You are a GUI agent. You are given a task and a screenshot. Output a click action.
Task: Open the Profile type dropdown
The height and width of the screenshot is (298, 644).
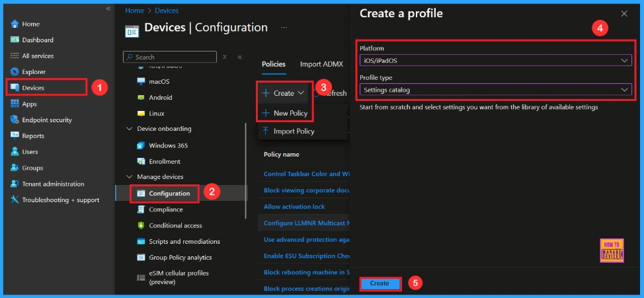495,89
